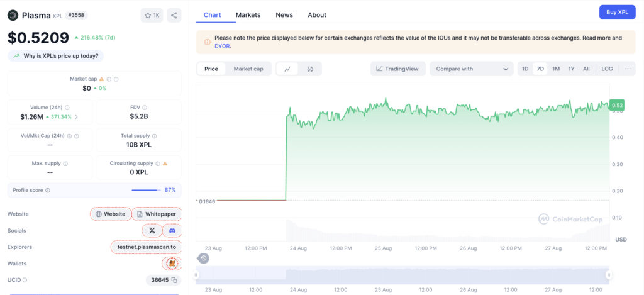Open the About tab
The width and height of the screenshot is (644, 295).
[x=317, y=15]
